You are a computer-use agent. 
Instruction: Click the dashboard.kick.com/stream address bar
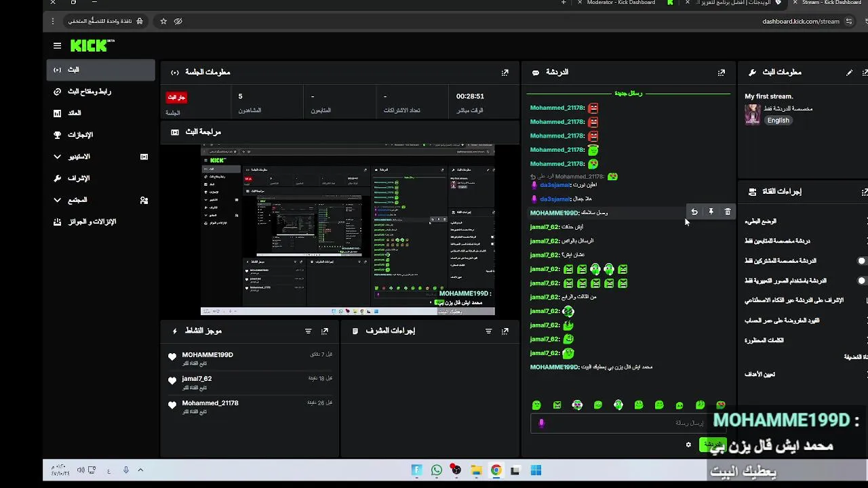click(x=801, y=21)
